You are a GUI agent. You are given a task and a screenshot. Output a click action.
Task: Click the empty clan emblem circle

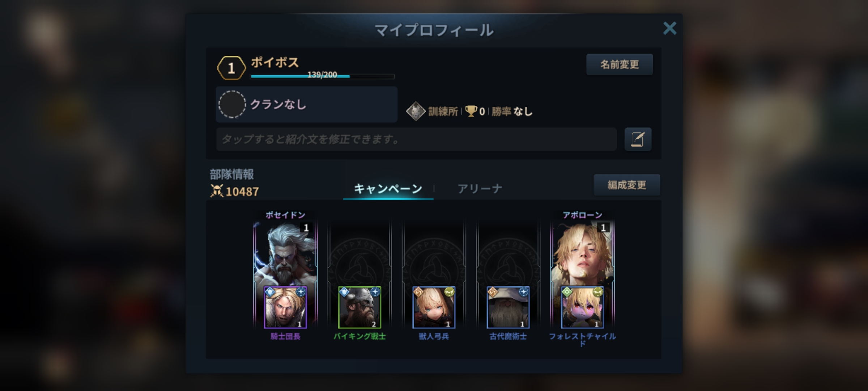232,104
